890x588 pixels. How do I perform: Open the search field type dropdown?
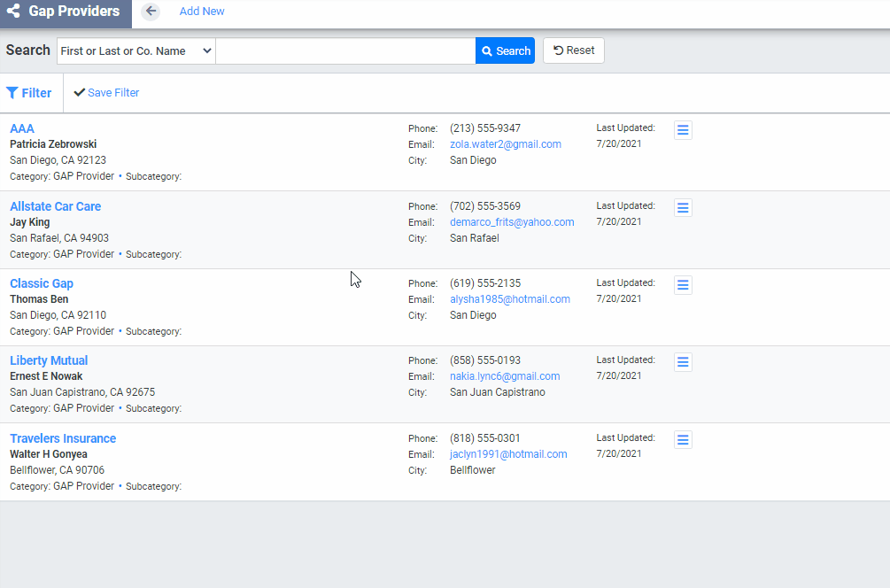coord(136,51)
